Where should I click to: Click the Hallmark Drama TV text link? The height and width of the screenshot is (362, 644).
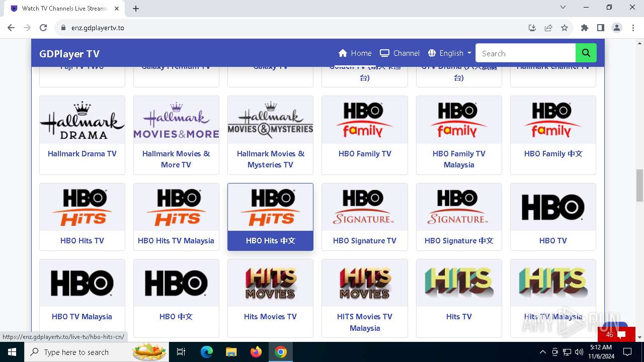pyautogui.click(x=82, y=154)
